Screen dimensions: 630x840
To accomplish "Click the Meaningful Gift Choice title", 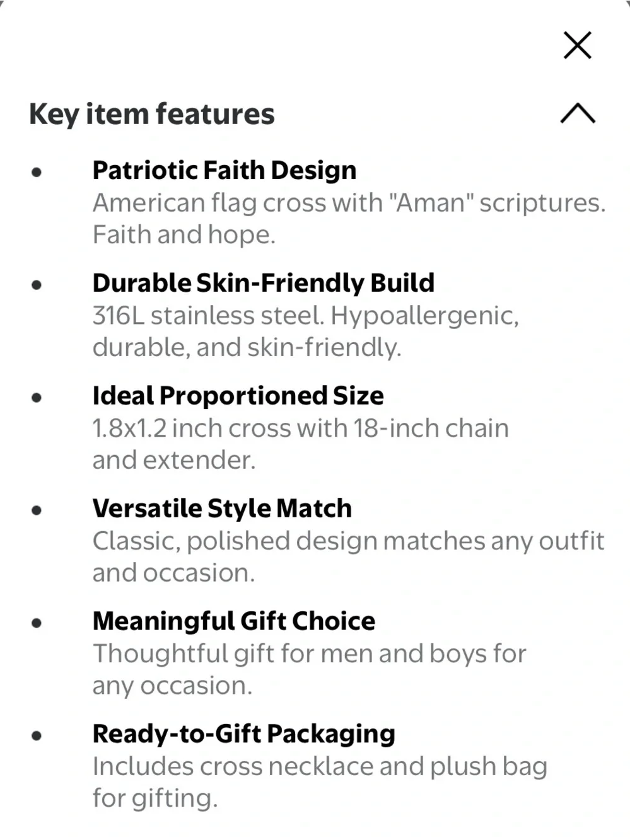I will (234, 621).
